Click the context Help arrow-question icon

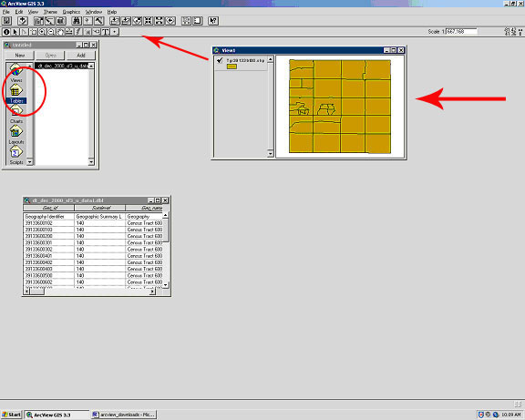coord(213,21)
